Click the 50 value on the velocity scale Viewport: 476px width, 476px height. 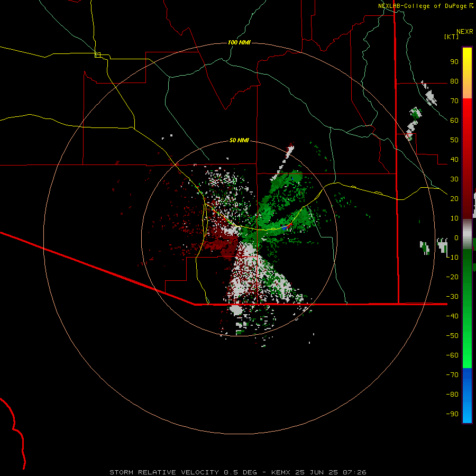click(x=454, y=140)
